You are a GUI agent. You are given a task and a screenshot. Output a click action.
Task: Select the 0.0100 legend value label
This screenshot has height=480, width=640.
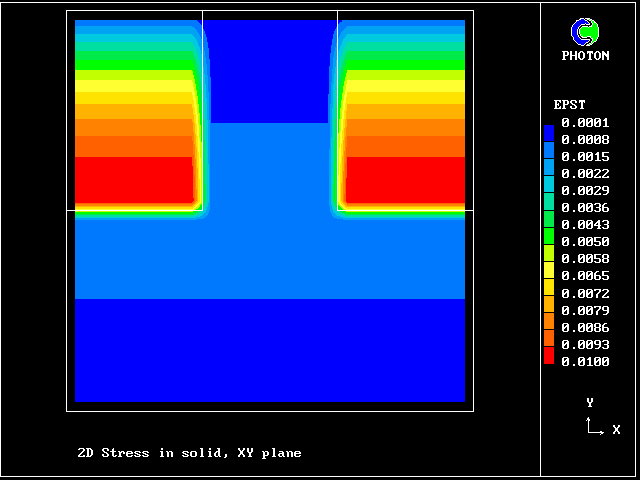(585, 362)
